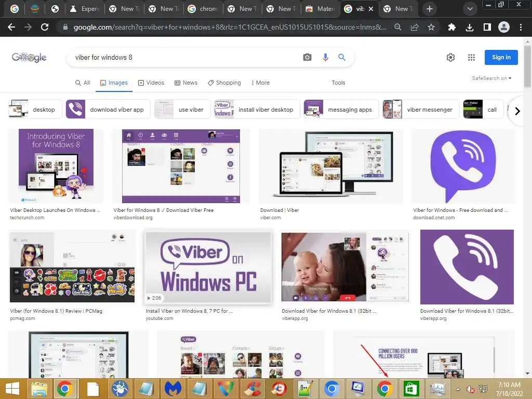Image resolution: width=532 pixels, height=399 pixels.
Task: Click the address bar URL
Action: pos(230,27)
